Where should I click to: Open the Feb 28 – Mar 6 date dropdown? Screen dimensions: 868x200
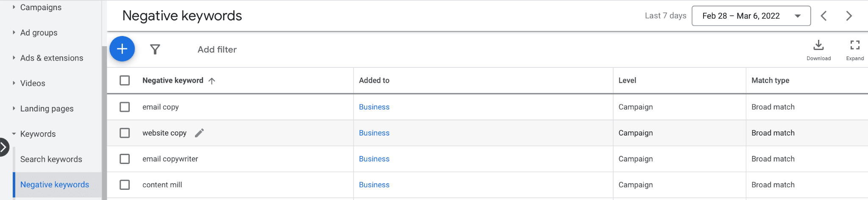pos(751,16)
